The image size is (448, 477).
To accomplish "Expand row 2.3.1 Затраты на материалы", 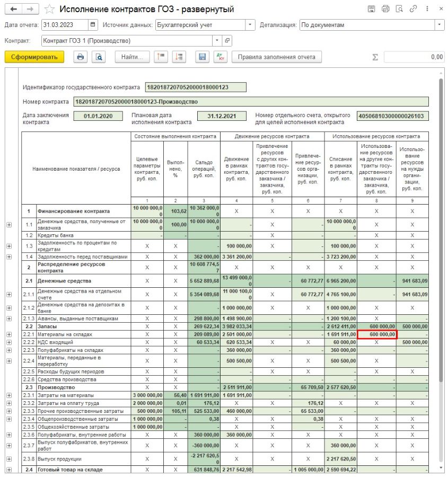I will [x=9, y=395].
